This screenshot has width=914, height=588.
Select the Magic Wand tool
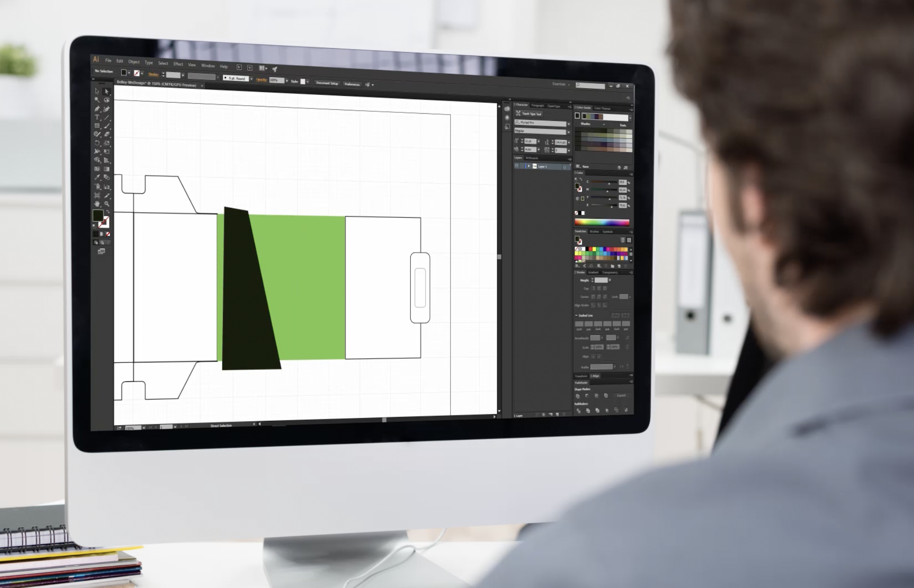[97, 100]
